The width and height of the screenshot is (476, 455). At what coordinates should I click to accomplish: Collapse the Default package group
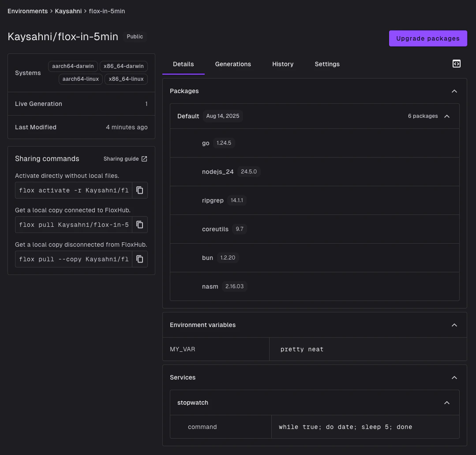coord(447,116)
